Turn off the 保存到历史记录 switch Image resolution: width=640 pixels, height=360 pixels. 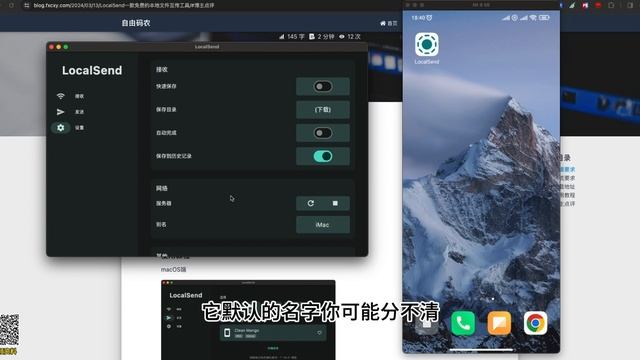click(x=323, y=156)
